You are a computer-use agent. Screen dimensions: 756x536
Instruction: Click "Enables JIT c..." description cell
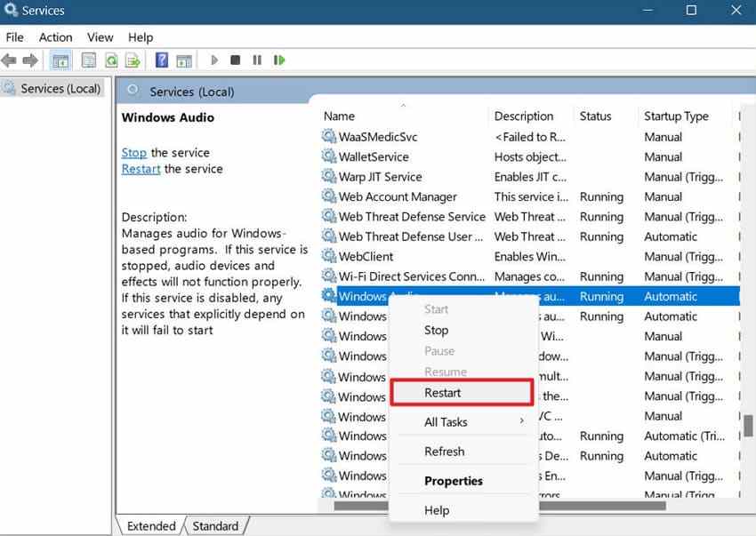[x=530, y=177]
